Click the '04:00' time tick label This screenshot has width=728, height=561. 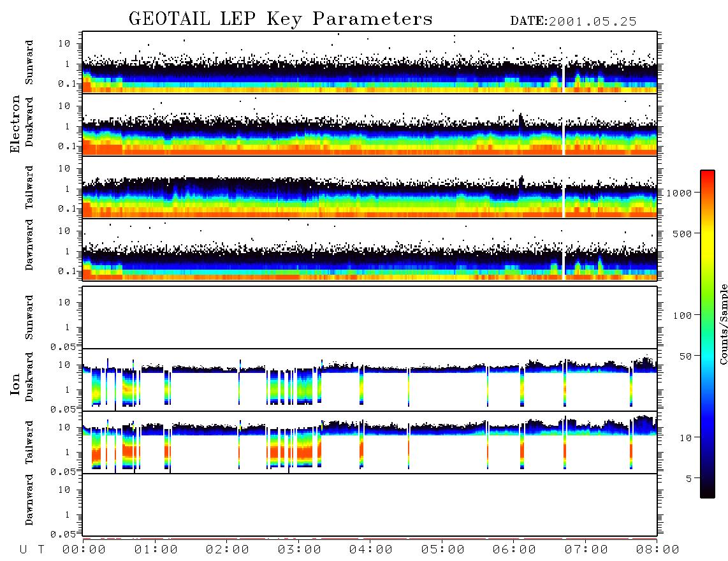coord(371,550)
